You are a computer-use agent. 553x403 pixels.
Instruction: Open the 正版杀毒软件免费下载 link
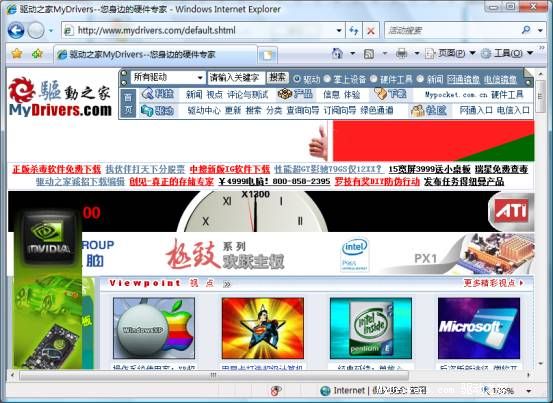(56, 169)
